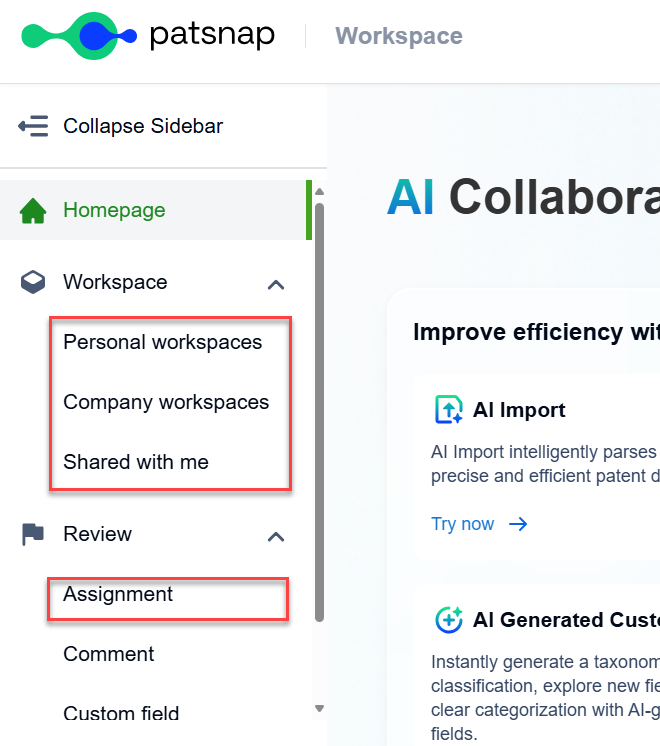Click the AI Generated Custom field icon
The height and width of the screenshot is (746, 660).
coord(449,620)
